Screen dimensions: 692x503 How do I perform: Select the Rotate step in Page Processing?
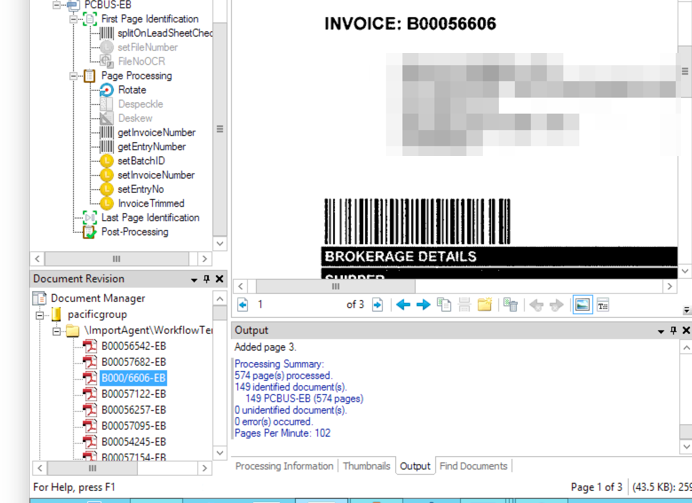132,90
